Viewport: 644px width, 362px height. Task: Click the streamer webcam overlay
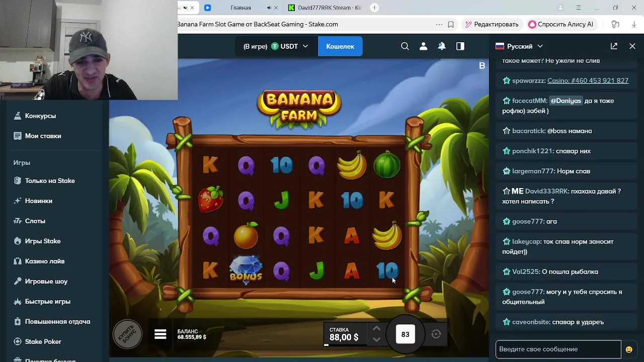(89, 50)
